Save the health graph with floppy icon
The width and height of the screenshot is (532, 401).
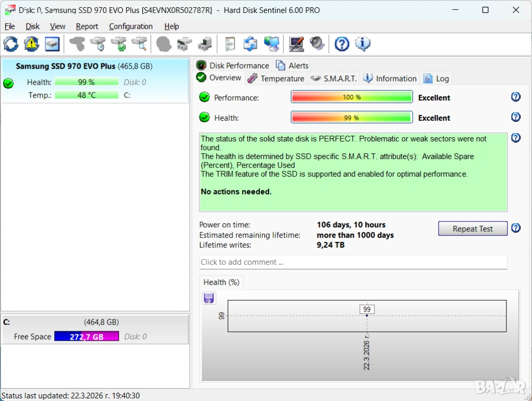209,298
